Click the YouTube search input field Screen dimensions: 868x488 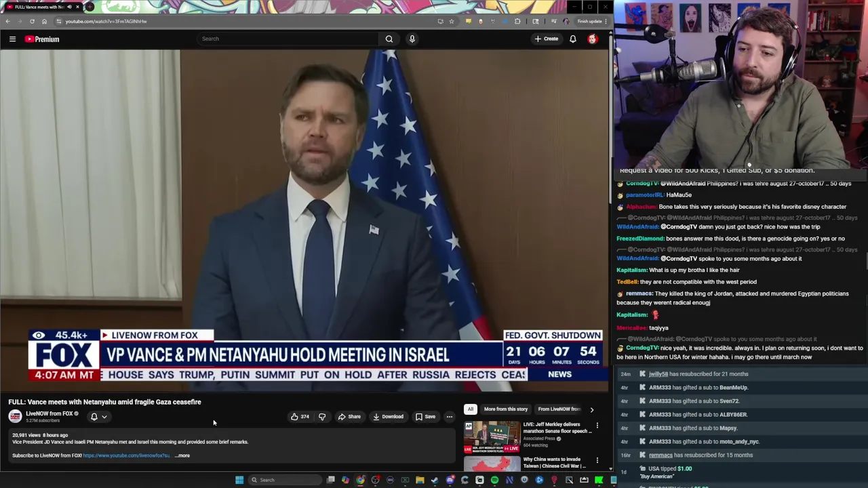pyautogui.click(x=288, y=39)
